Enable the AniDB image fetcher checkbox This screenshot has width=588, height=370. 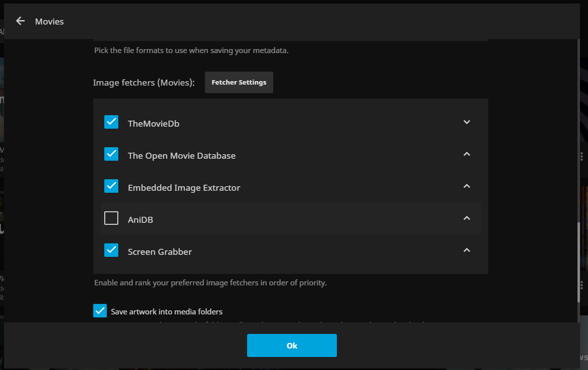pos(111,218)
